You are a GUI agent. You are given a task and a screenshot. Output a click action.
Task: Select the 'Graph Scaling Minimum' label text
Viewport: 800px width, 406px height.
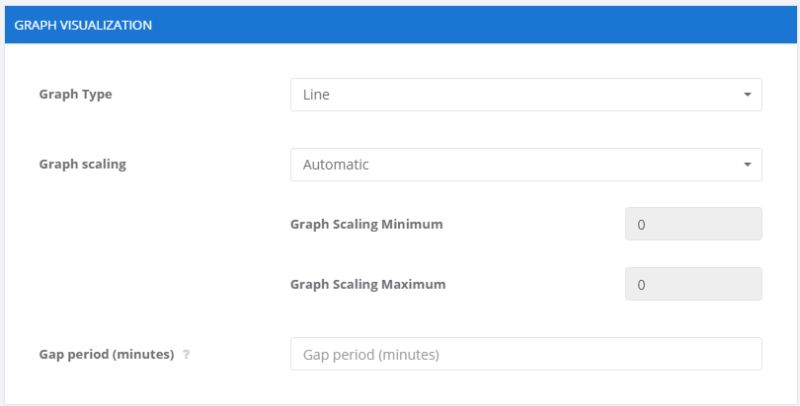click(366, 224)
